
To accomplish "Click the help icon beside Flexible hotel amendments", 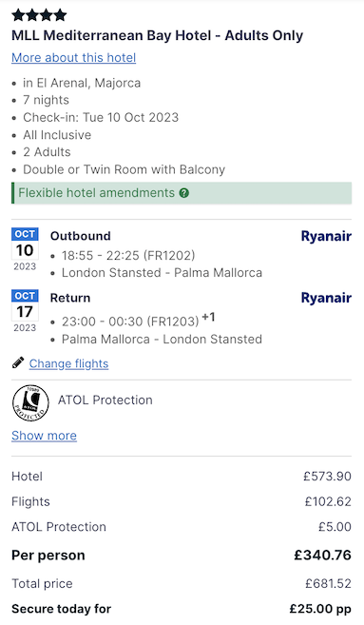I will tap(183, 193).
